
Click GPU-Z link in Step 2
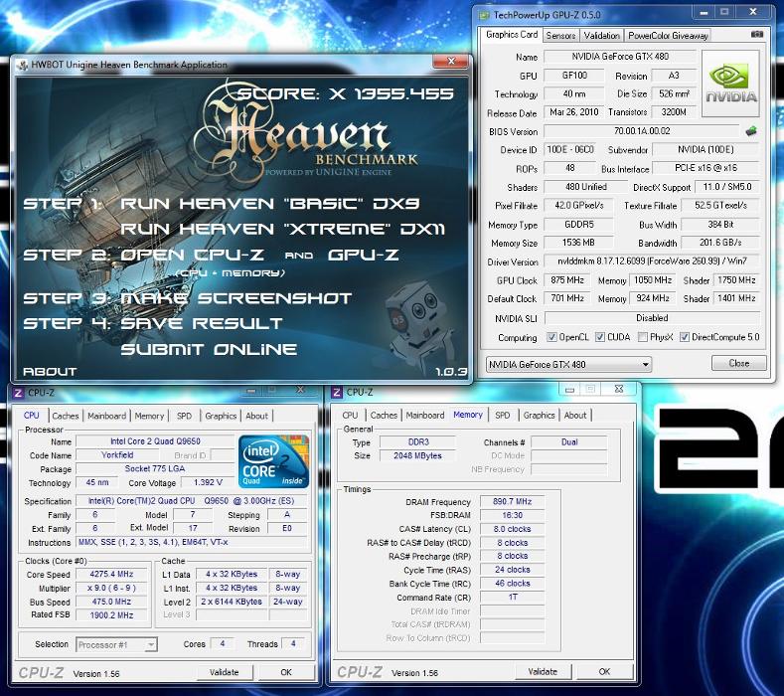[364, 255]
